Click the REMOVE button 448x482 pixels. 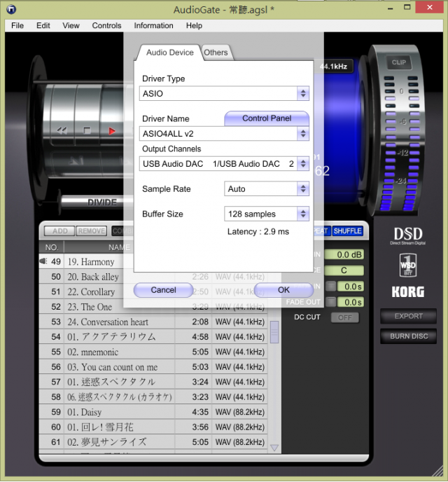point(91,231)
